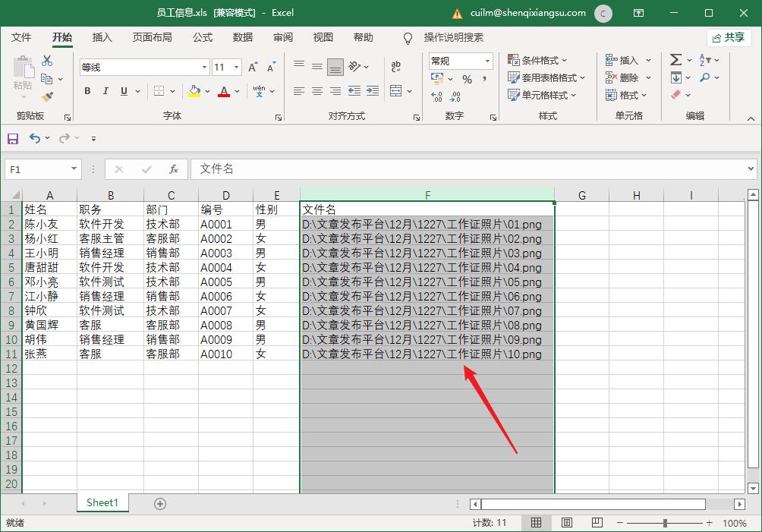Switch to the 插入 ribbon tab
Screen dimensions: 762x532
coord(102,37)
